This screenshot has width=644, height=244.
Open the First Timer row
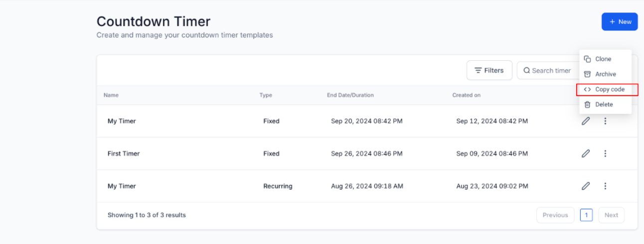[124, 153]
